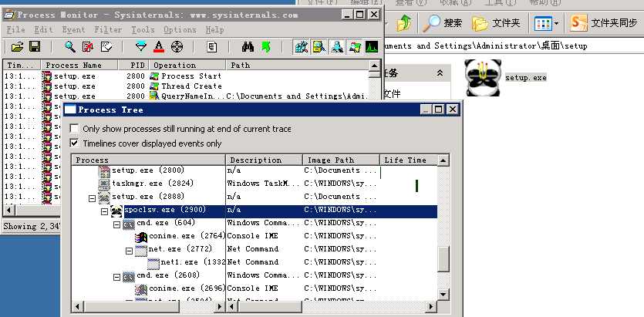Toggle the Autoscroll toolbar icon
The height and width of the screenshot is (317, 644).
(x=88, y=47)
